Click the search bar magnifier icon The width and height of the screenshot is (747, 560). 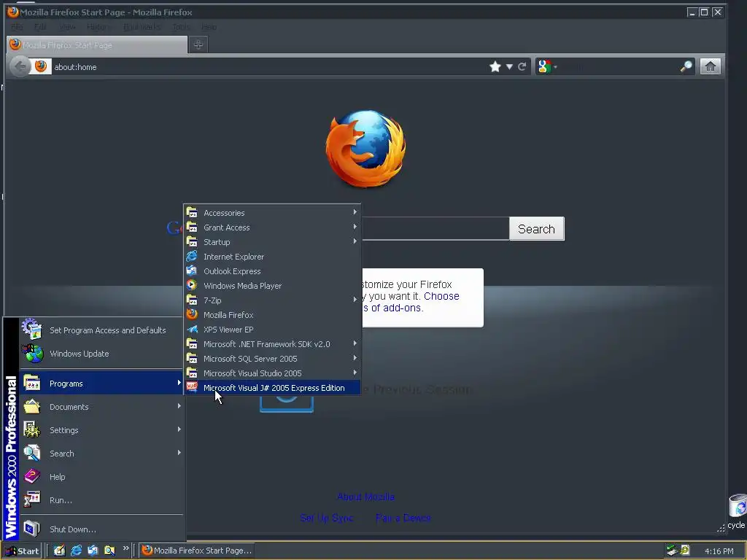click(x=686, y=66)
